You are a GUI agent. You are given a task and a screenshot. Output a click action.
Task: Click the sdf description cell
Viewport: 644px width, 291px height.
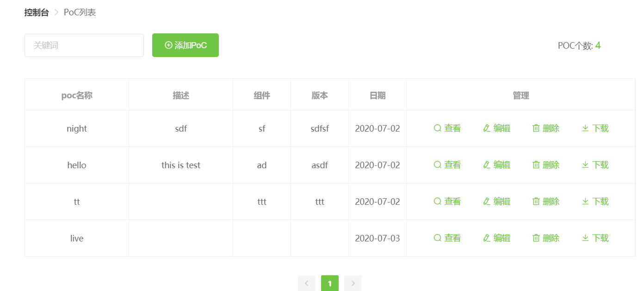[x=181, y=128]
